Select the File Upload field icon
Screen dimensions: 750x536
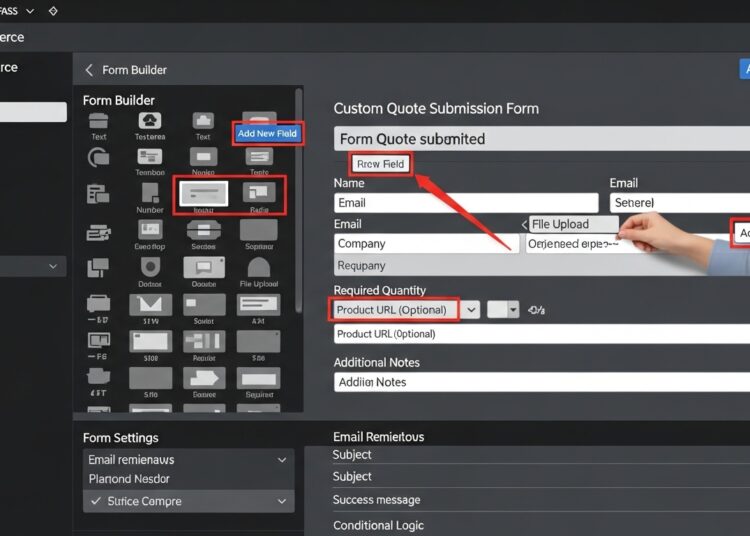coord(258,267)
